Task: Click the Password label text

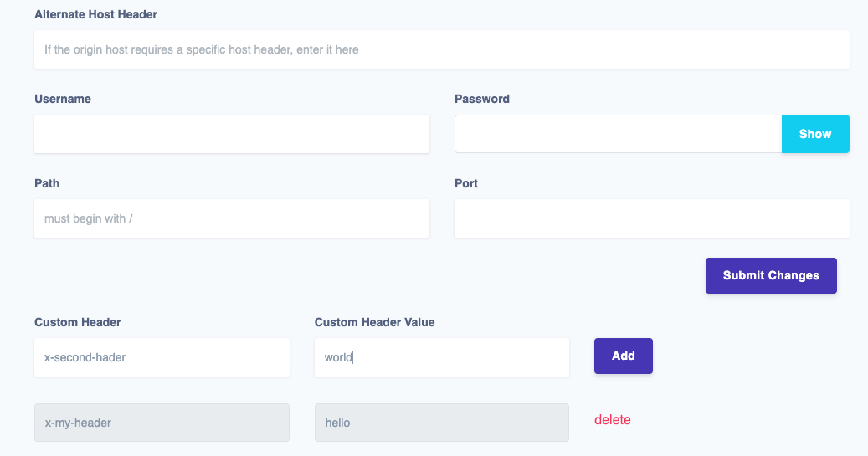Action: tap(482, 99)
